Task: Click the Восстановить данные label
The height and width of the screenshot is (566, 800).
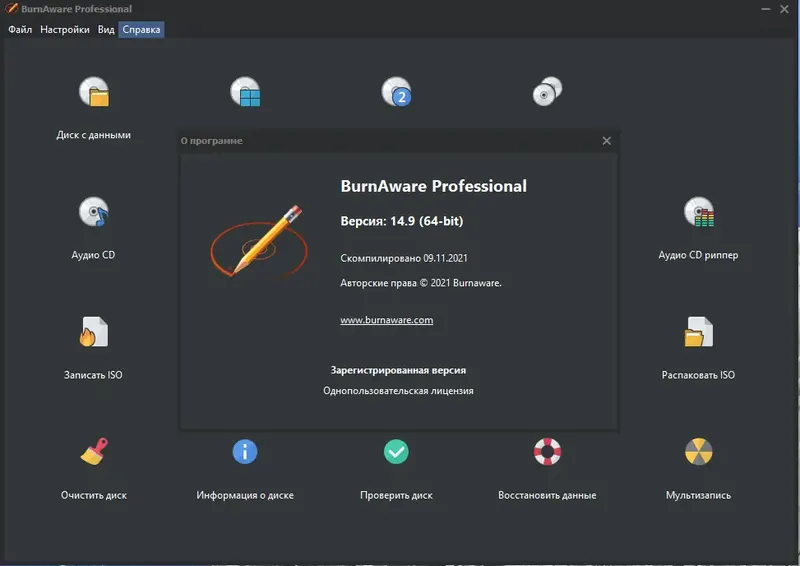Action: click(x=547, y=495)
